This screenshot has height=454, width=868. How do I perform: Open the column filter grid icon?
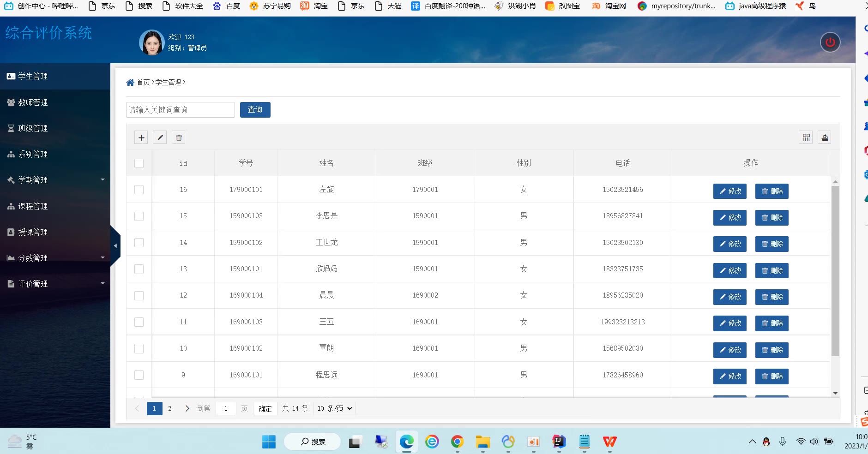coord(806,137)
